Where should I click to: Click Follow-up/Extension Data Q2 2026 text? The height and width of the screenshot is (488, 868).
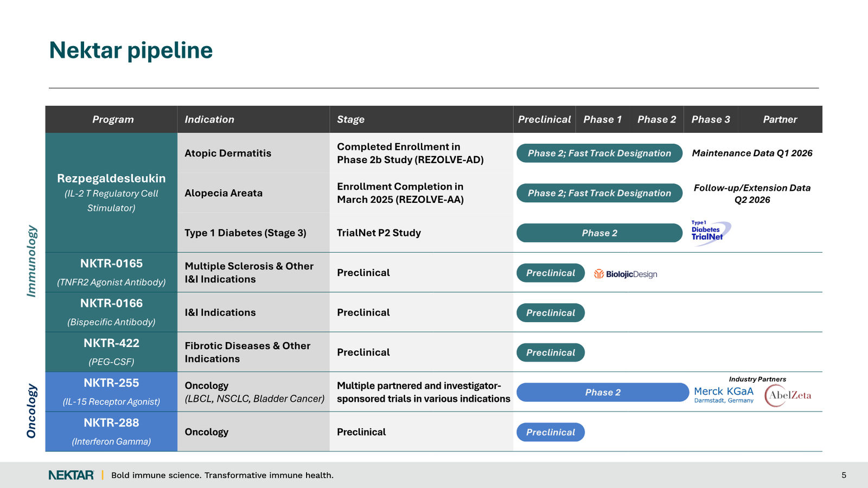[x=752, y=194]
